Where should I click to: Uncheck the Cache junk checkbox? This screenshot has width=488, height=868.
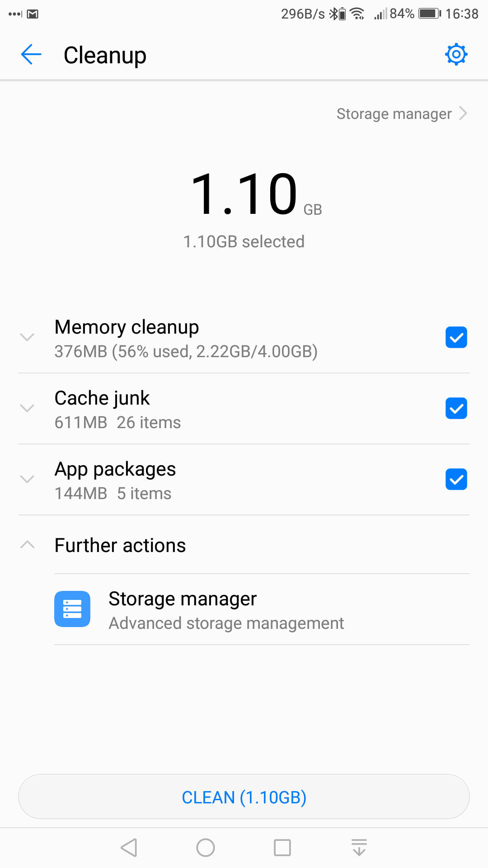[456, 408]
